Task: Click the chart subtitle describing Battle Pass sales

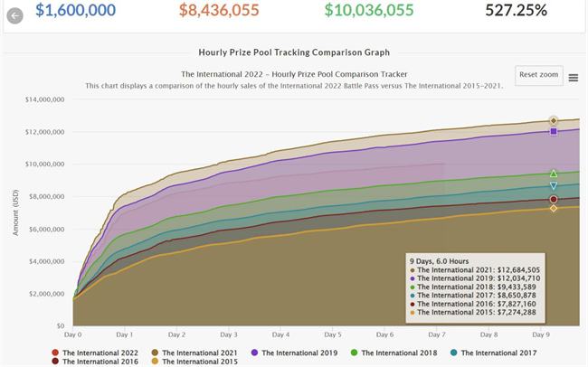Action: click(x=294, y=86)
